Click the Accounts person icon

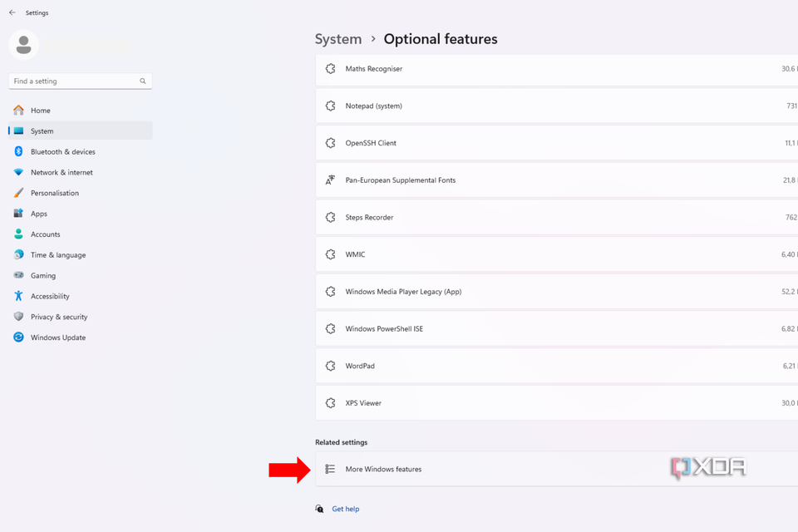tap(19, 234)
